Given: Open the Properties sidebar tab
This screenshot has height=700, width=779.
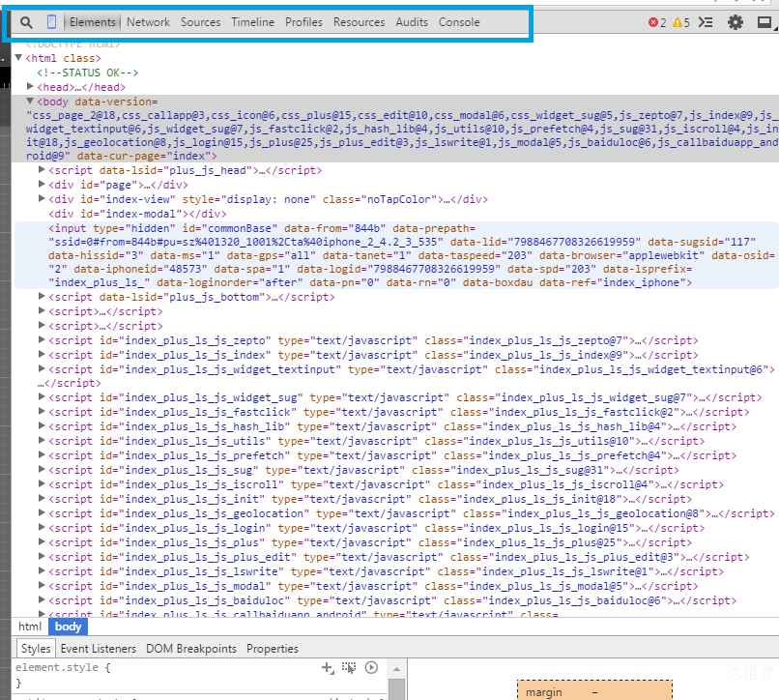Looking at the screenshot, I should click(x=273, y=649).
